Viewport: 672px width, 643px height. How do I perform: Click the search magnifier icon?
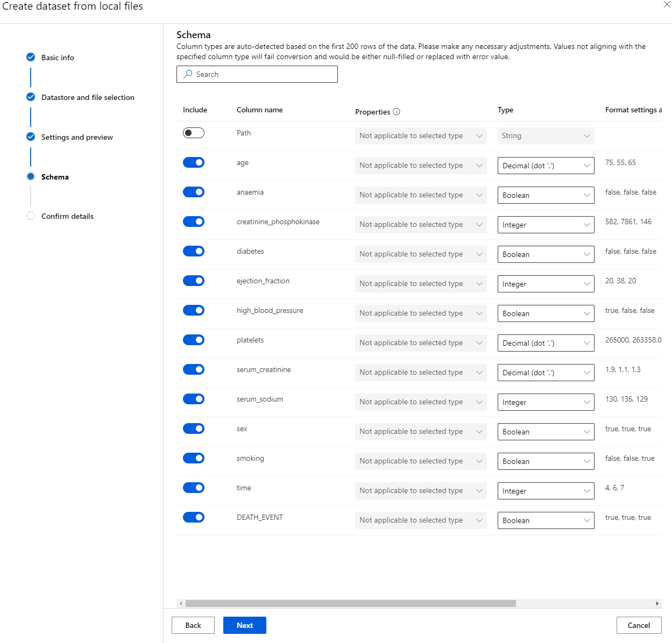point(188,74)
